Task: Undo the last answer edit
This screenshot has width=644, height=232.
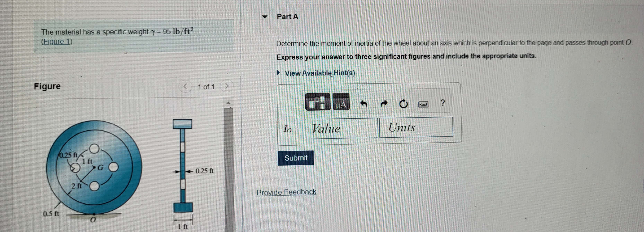Action: pyautogui.click(x=363, y=103)
